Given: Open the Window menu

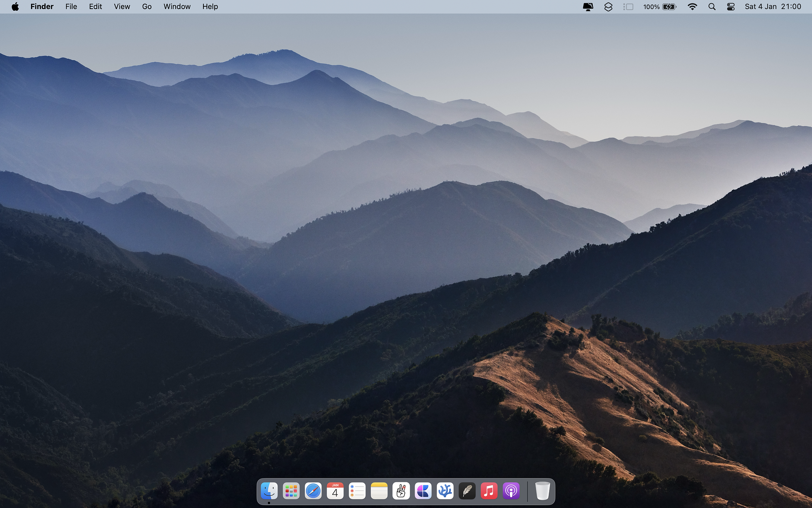Looking at the screenshot, I should (x=177, y=7).
